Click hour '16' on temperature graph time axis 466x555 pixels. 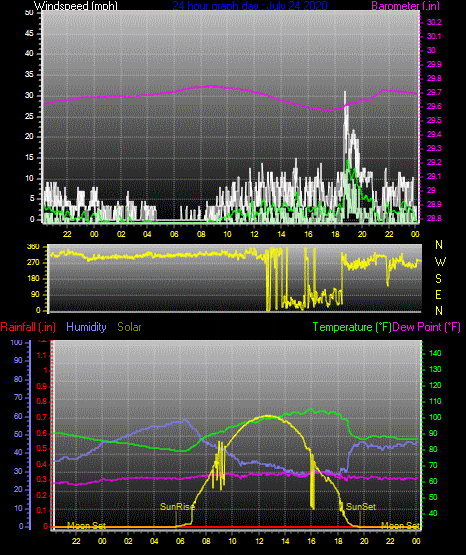coord(311,541)
